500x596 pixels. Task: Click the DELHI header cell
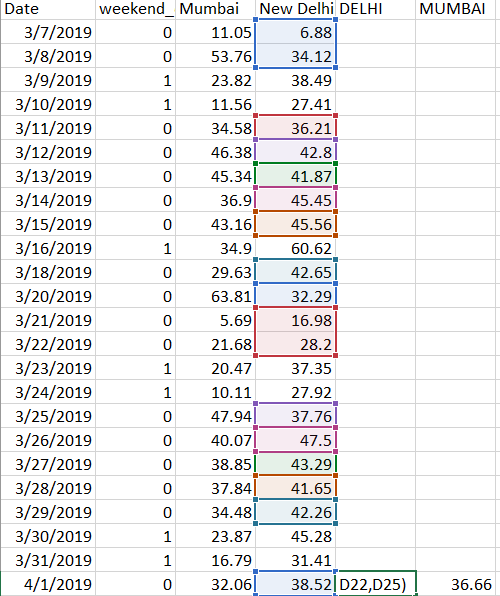(x=376, y=9)
